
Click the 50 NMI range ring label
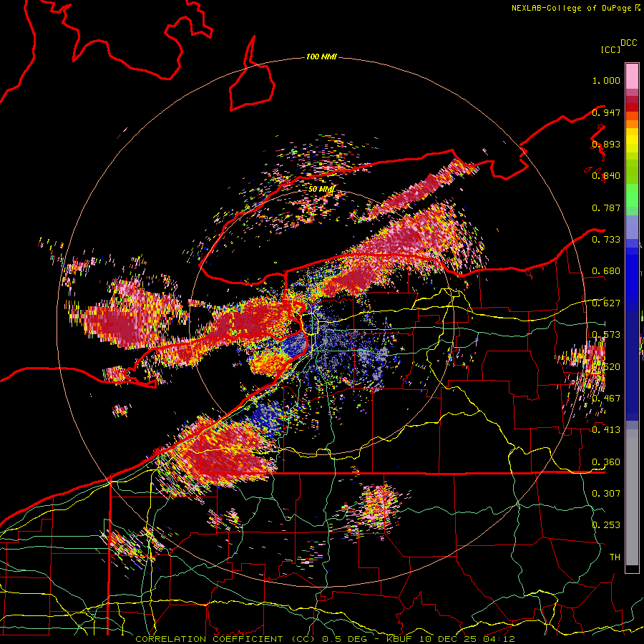pos(321,189)
